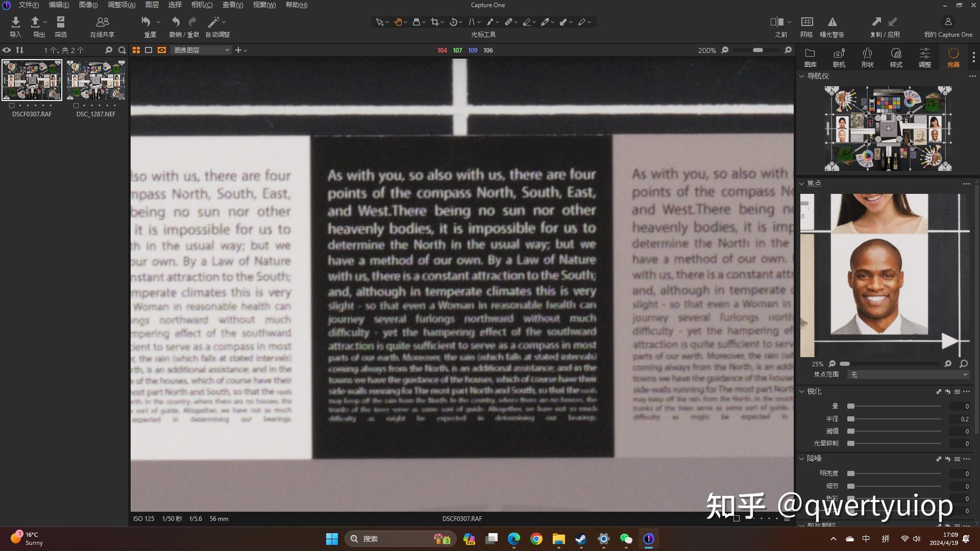Click the add layer plus icon

click(x=238, y=50)
